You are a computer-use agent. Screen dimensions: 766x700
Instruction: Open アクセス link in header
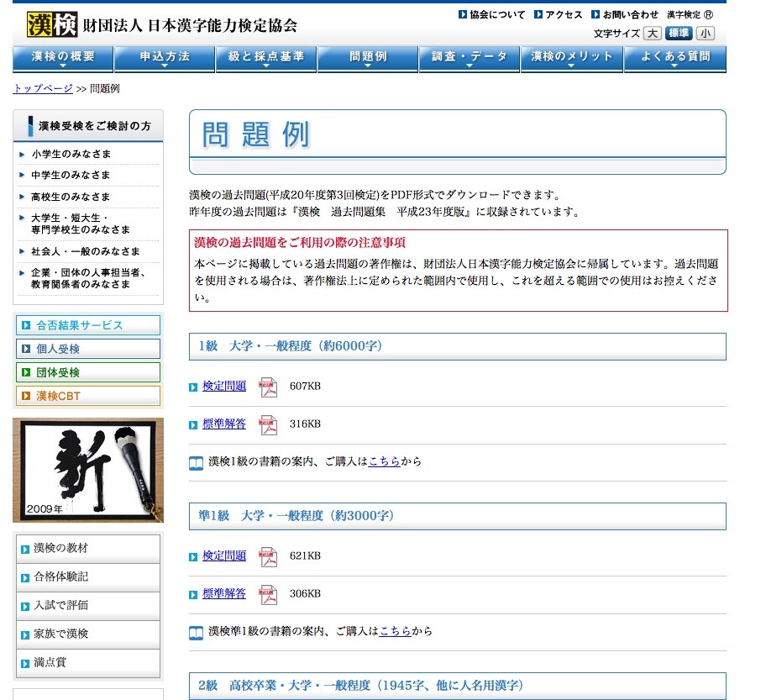click(564, 14)
